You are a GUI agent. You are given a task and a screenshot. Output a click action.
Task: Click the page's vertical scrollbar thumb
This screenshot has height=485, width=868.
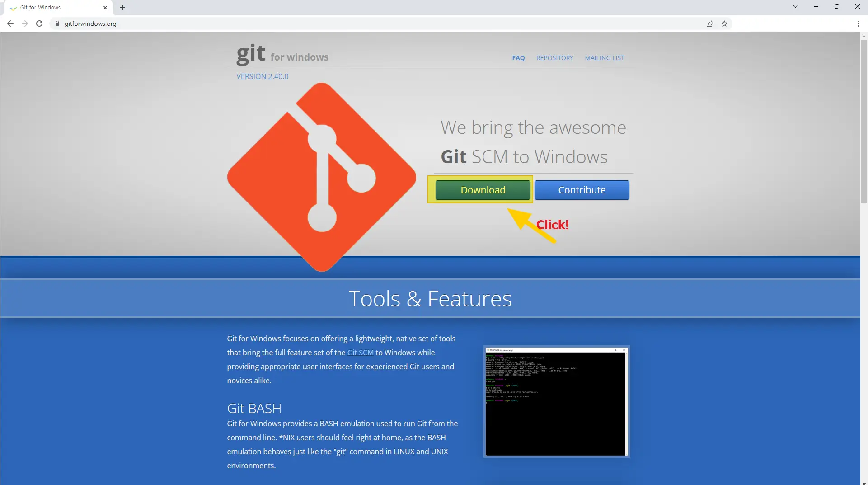coord(864,121)
